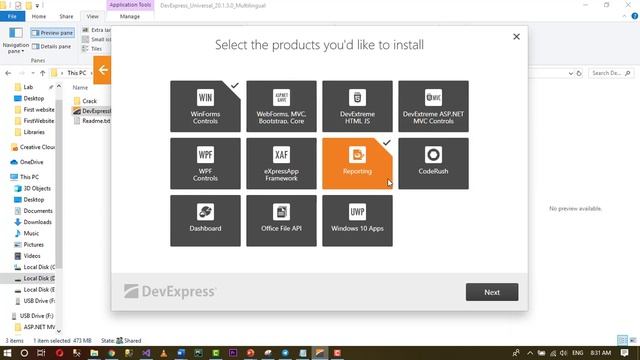Toggle the WinForms Controls product tile
Image resolution: width=640 pixels, height=360 pixels.
pos(205,106)
